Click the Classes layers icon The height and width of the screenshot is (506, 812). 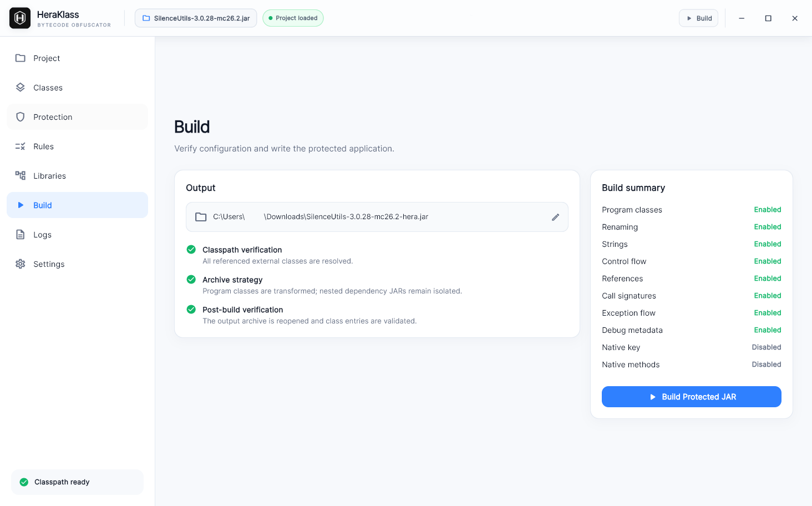(21, 88)
